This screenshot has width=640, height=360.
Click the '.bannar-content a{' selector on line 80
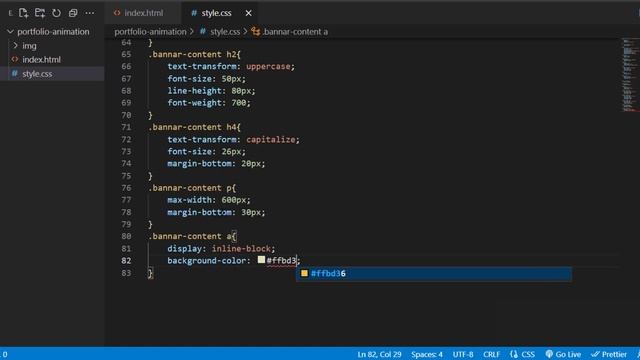click(192, 236)
